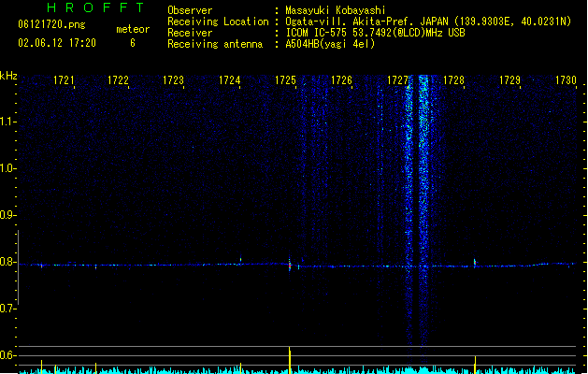The height and width of the screenshot is (374, 588).
Task: Click time axis label 1721
Action: [x=64, y=80]
